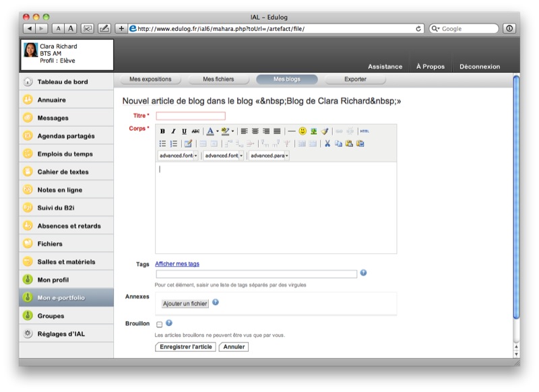Image resolution: width=539 pixels, height=392 pixels.
Task: Click the cut scissors icon
Action: (327, 143)
